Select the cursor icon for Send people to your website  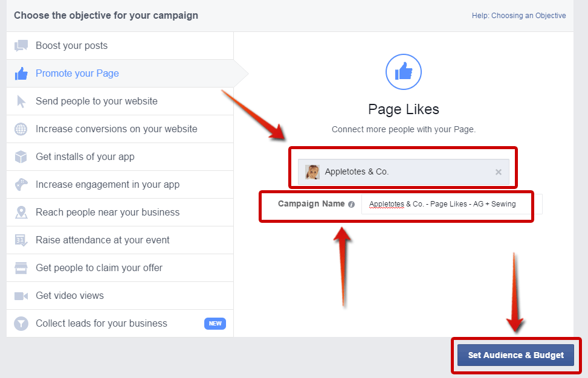21,101
